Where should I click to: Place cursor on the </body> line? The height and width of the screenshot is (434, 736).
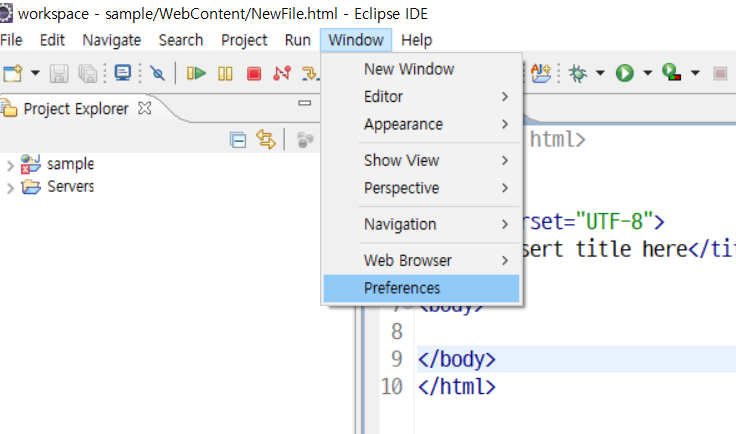456,359
